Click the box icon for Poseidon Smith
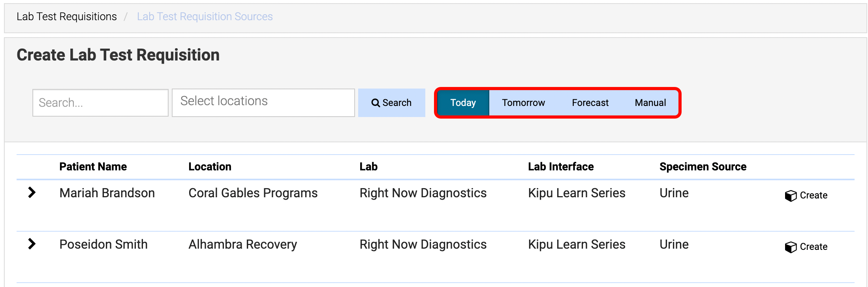The height and width of the screenshot is (287, 868). pyautogui.click(x=791, y=247)
